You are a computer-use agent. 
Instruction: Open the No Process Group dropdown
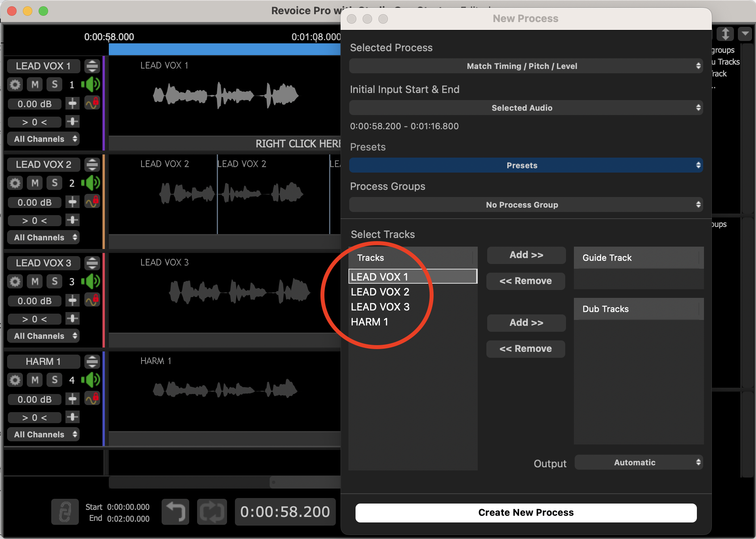pos(525,205)
